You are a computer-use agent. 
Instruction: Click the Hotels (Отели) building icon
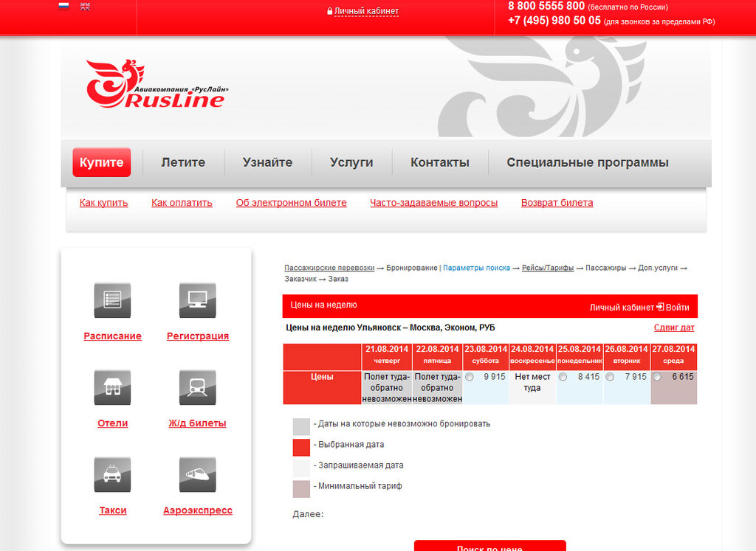click(112, 387)
